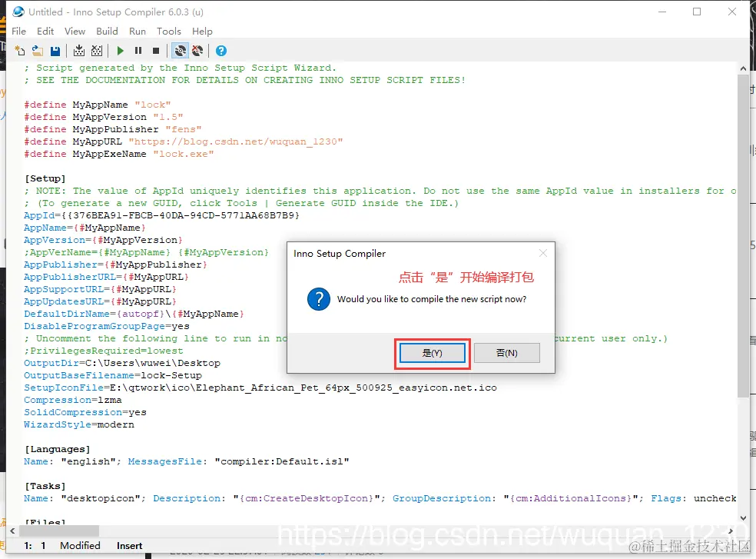Image resolution: width=756 pixels, height=559 pixels.
Task: Open Help with the blue question icon
Action: (x=221, y=51)
